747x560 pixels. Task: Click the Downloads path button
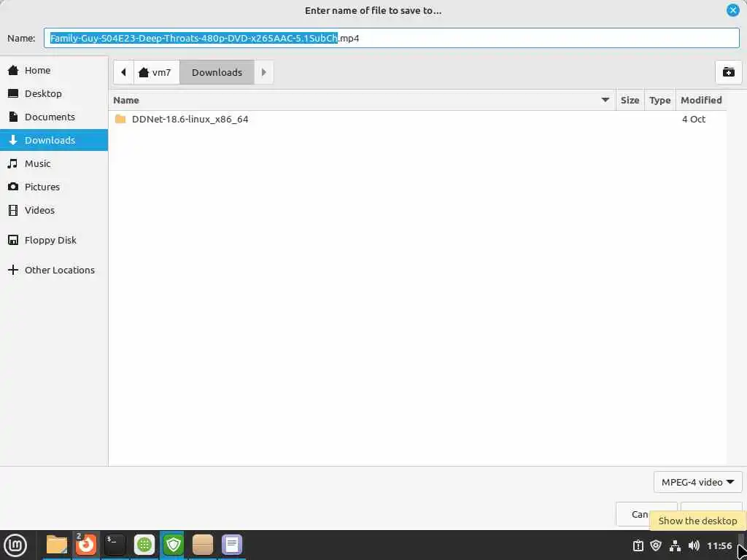click(217, 72)
